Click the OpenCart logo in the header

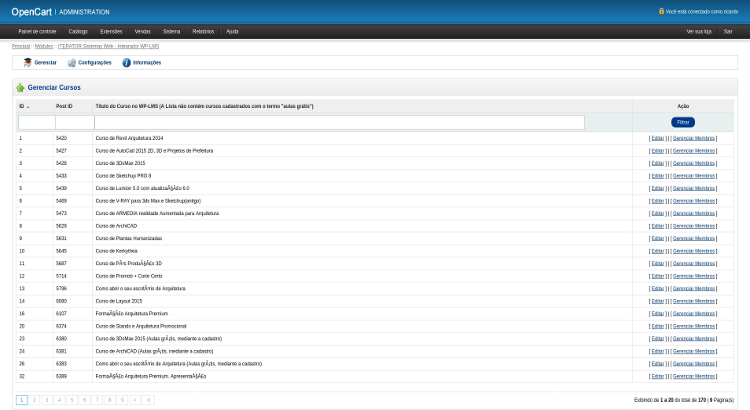coord(31,12)
